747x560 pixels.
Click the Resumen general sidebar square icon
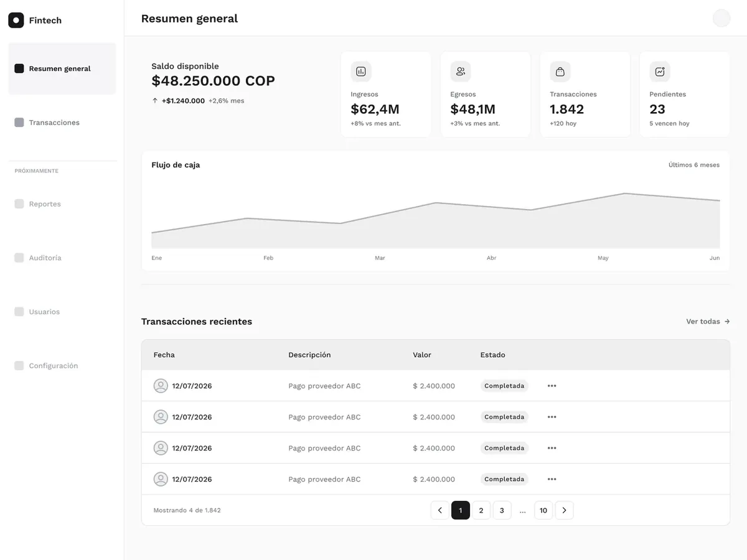[19, 68]
